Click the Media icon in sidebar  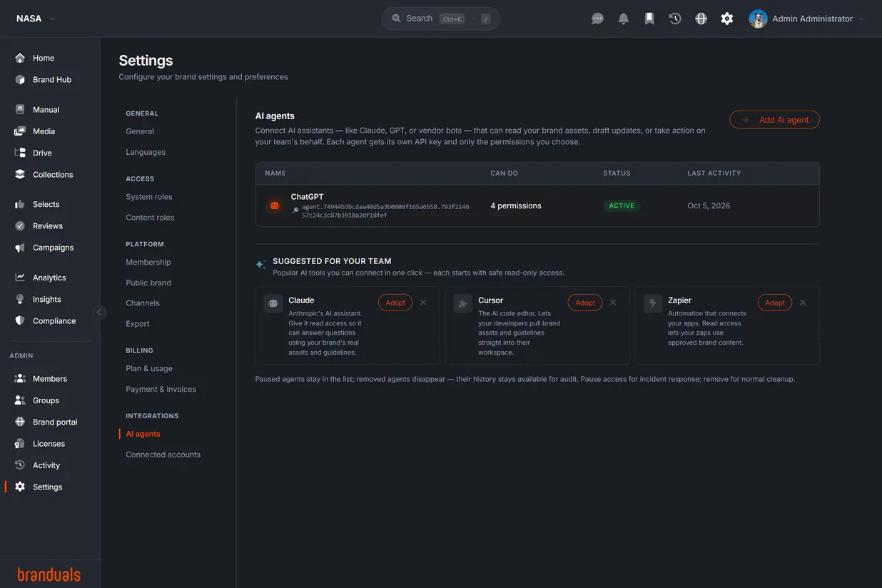click(x=20, y=131)
